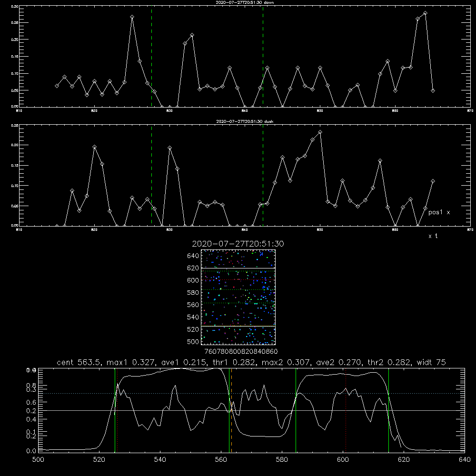Click the dusk plot diamond peak at x=820
Viewport: 476px width, 476px height.
tap(94, 147)
